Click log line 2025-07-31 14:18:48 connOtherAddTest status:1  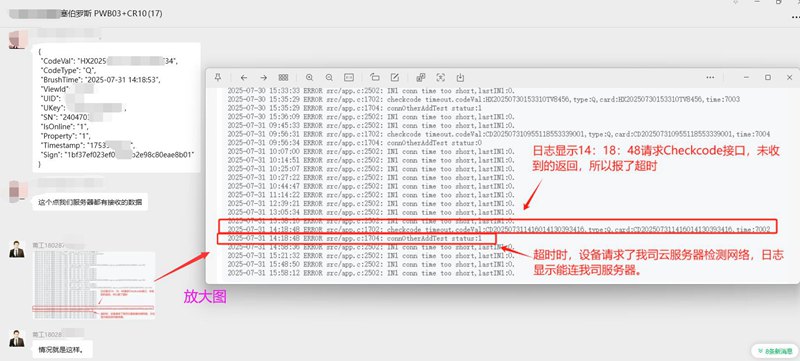tap(354, 239)
